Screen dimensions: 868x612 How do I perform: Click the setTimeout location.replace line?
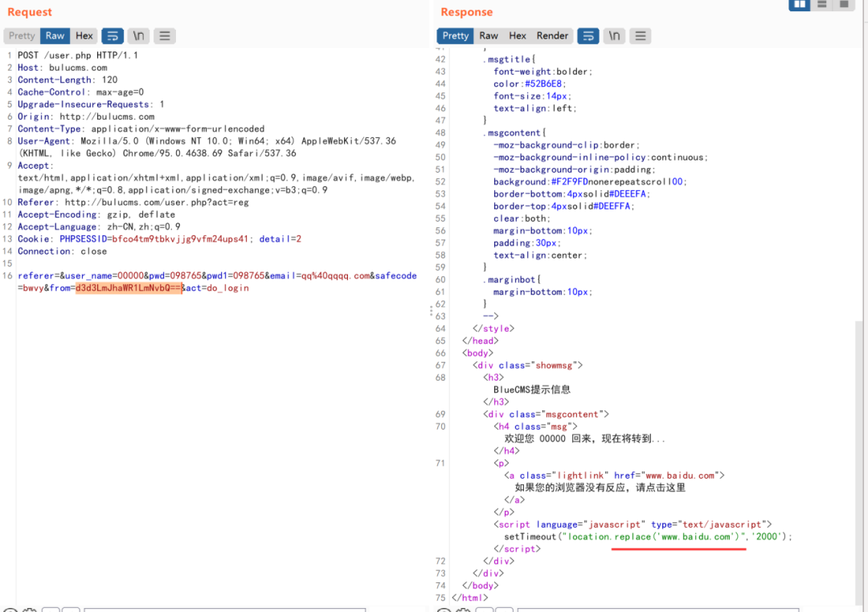pyautogui.click(x=649, y=537)
